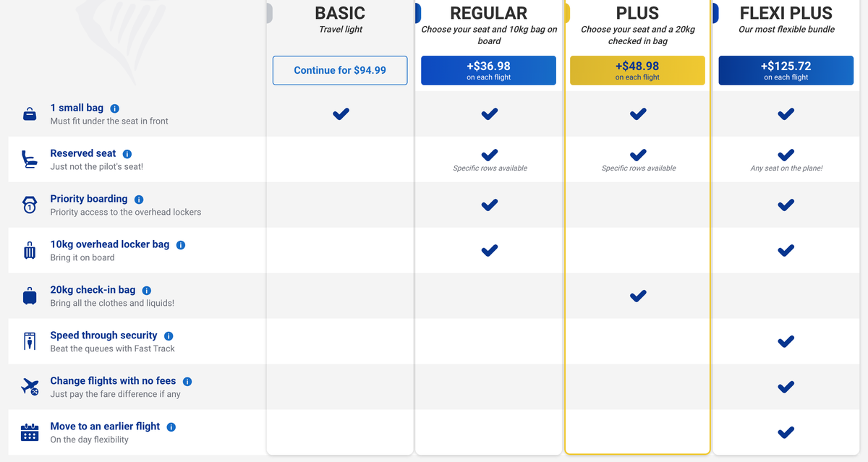
Task: Click the earlier flight calendar icon
Action: click(29, 432)
